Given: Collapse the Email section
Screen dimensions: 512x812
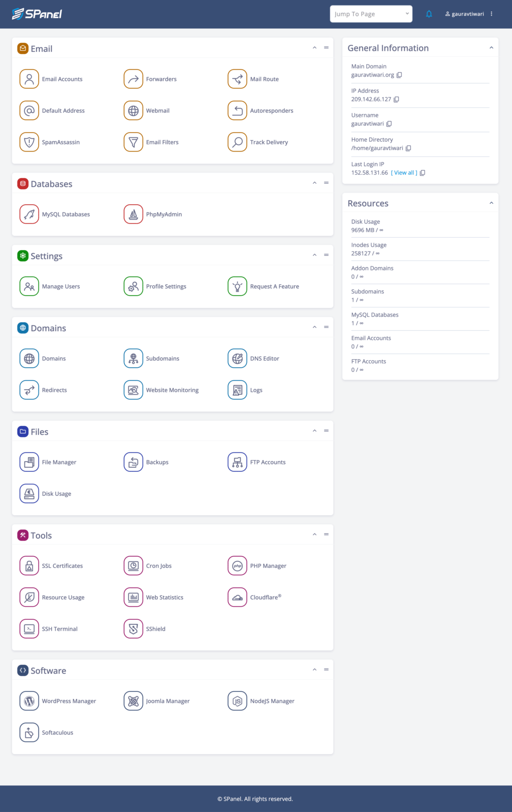Looking at the screenshot, I should (x=314, y=48).
